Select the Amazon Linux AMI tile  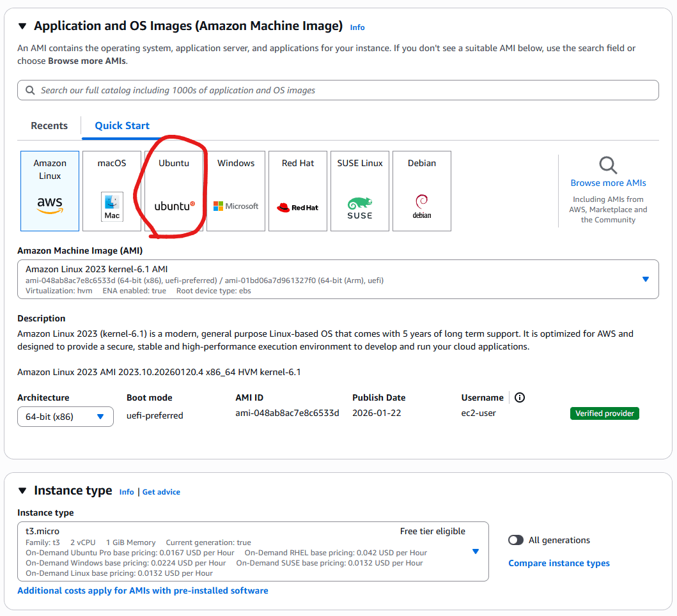coord(50,191)
